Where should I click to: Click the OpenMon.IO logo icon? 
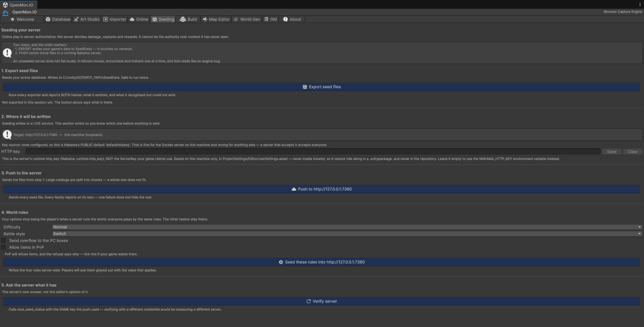point(5,13)
